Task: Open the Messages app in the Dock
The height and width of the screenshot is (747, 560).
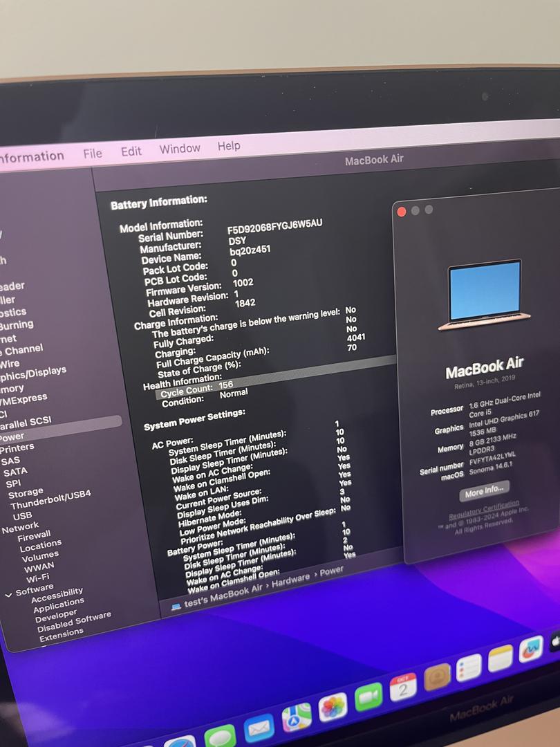Action: pyautogui.click(x=220, y=737)
